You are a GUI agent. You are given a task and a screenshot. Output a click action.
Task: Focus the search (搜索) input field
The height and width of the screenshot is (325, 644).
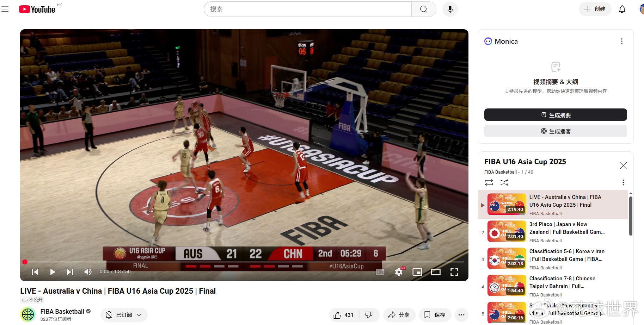[x=308, y=9]
